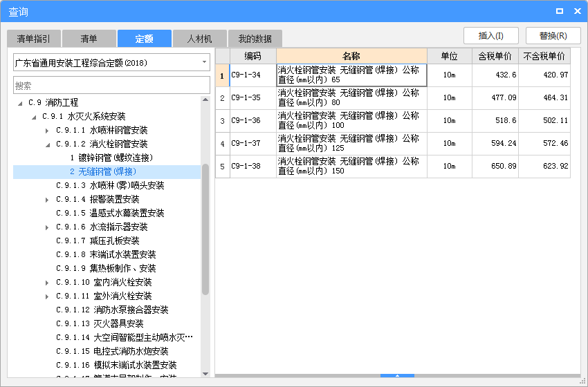
Task: Select C.9.1.8 末端试水装置安装
Action: (106, 254)
